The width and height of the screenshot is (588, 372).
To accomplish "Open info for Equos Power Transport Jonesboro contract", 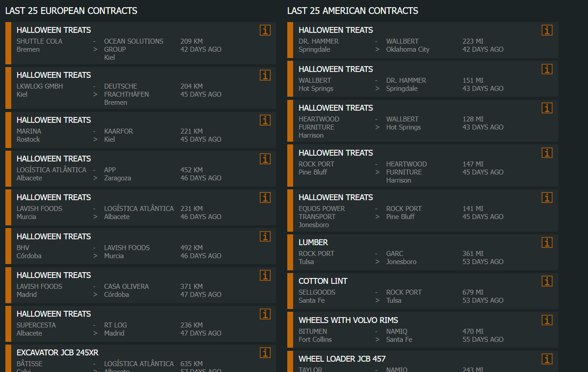I will [x=547, y=197].
